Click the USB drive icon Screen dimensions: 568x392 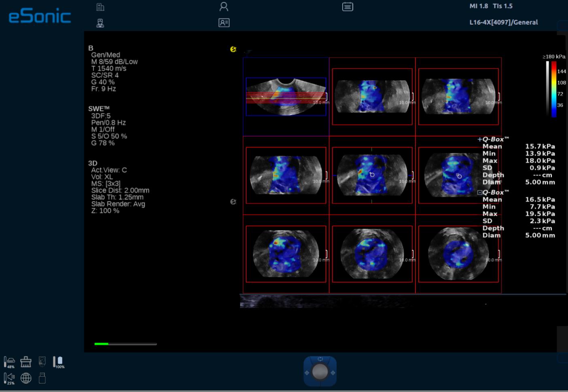point(42,378)
